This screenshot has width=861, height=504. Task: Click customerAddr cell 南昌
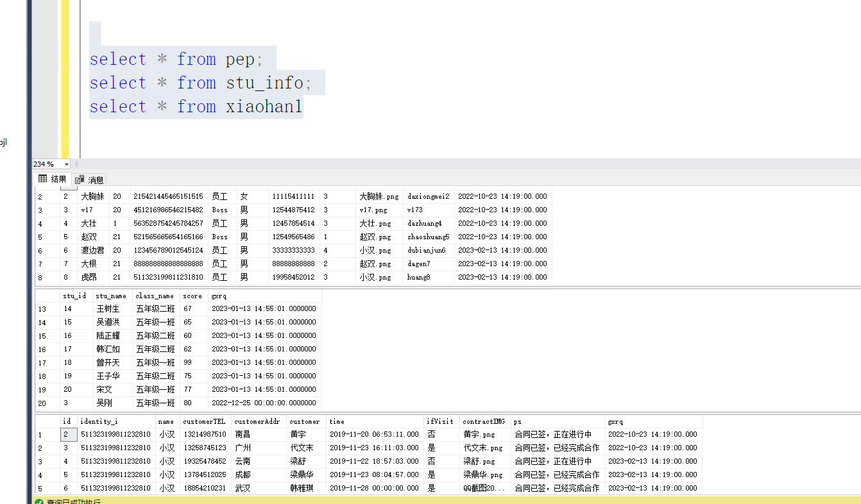click(258, 434)
